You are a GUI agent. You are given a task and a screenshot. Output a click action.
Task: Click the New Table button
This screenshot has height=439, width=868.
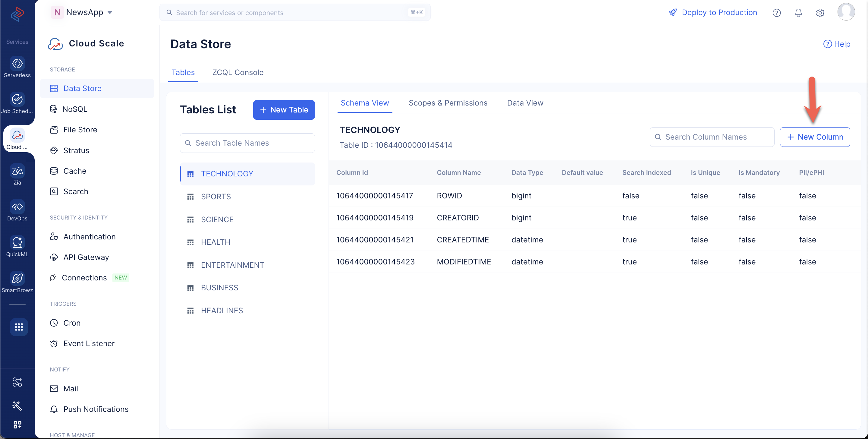click(284, 110)
